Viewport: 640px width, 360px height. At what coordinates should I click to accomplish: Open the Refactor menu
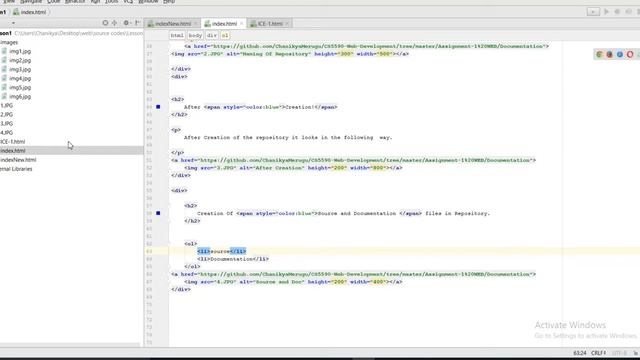75,2
